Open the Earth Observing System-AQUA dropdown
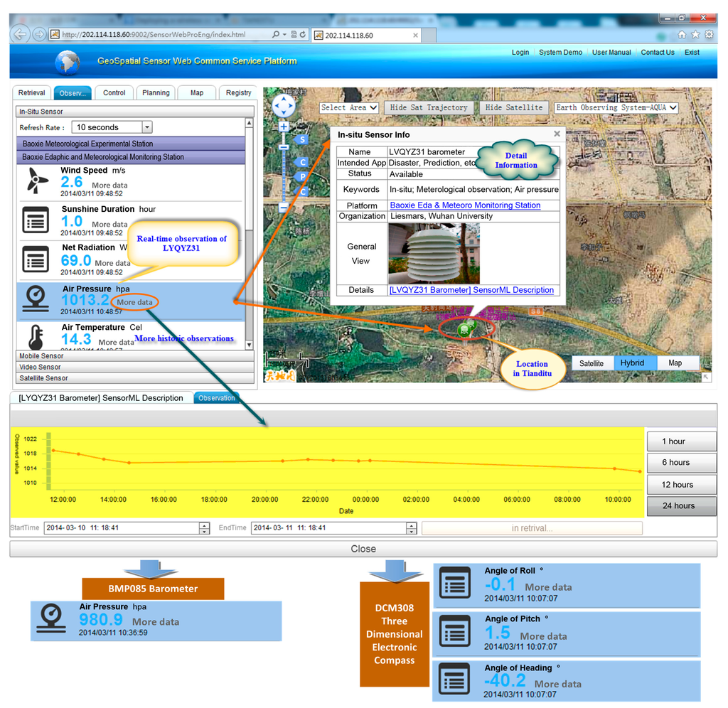 616,108
